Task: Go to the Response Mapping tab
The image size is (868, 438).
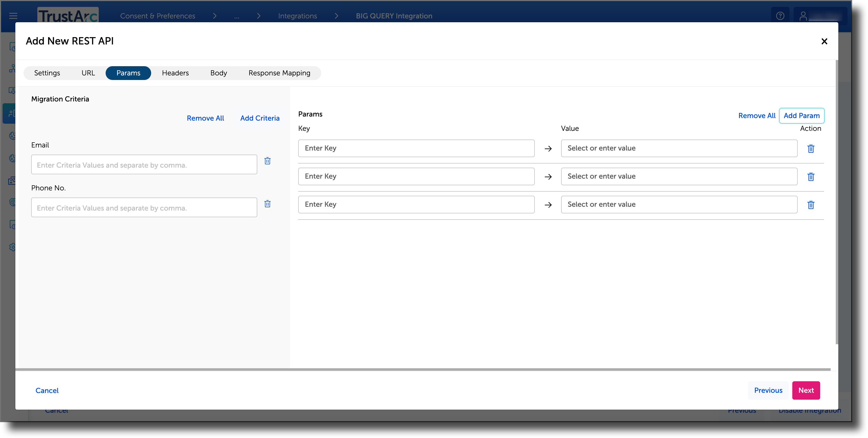Action: pos(279,73)
